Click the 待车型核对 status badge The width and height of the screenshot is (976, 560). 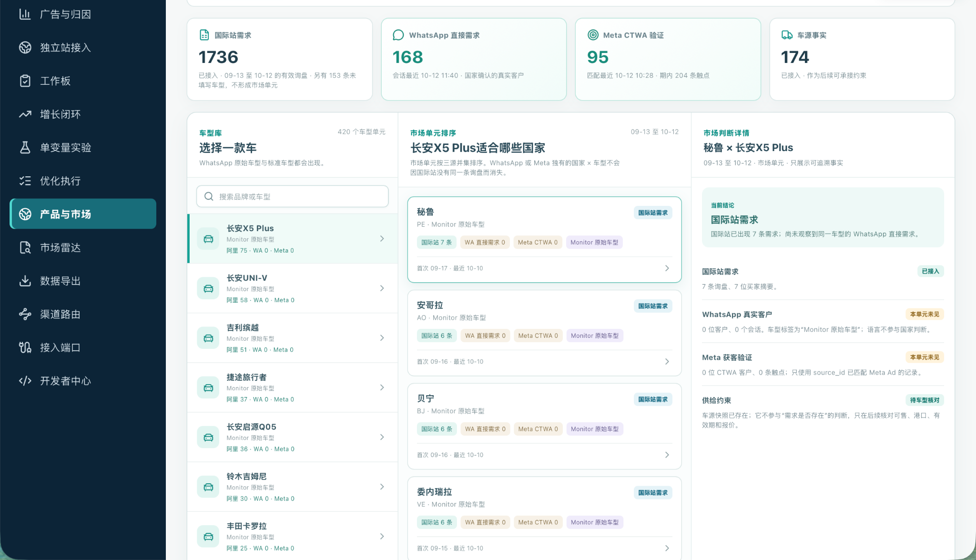925,400
